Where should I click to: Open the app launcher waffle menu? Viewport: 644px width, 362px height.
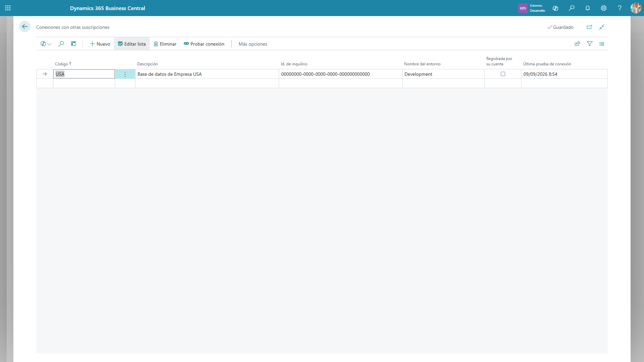coord(8,8)
